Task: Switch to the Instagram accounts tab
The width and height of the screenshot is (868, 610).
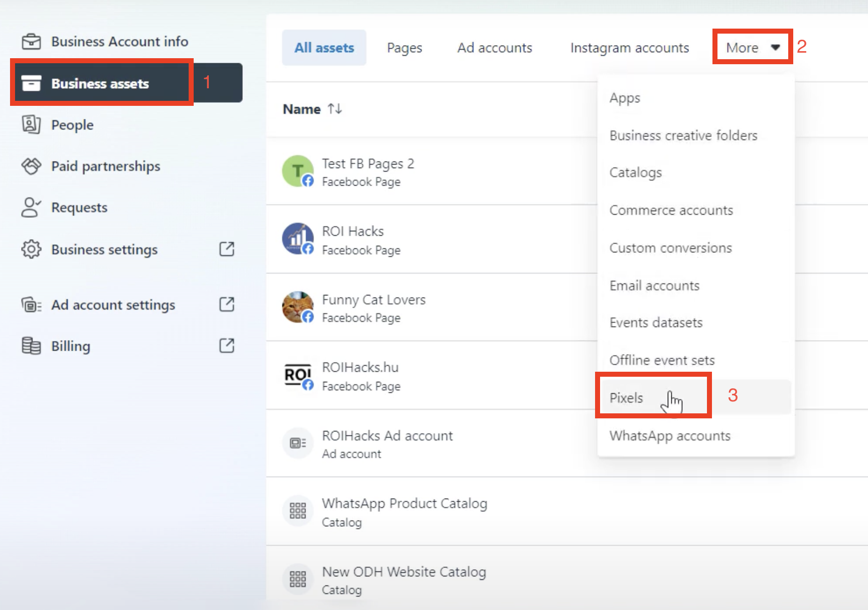Action: [630, 48]
